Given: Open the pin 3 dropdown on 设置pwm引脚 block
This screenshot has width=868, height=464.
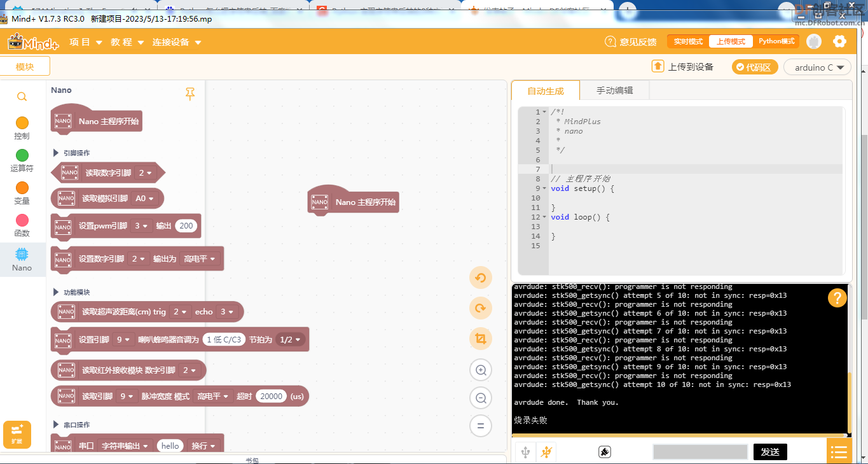Looking at the screenshot, I should click(141, 226).
